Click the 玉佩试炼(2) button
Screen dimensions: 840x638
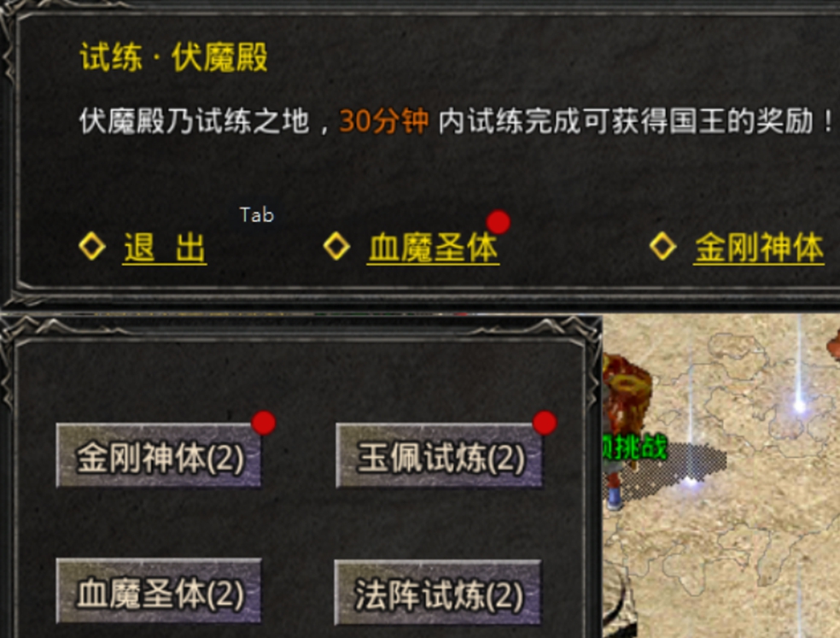point(439,456)
